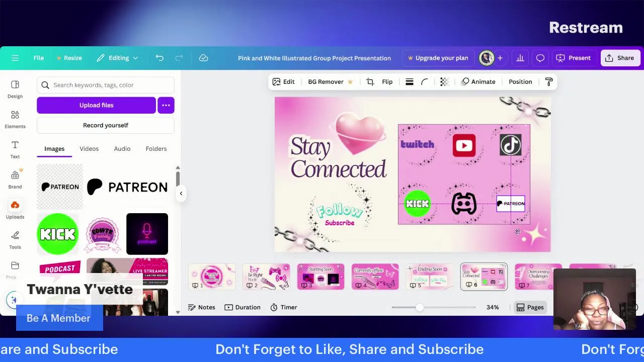Open the 34% zoom level dropdown
The image size is (644, 362).
[x=493, y=307]
